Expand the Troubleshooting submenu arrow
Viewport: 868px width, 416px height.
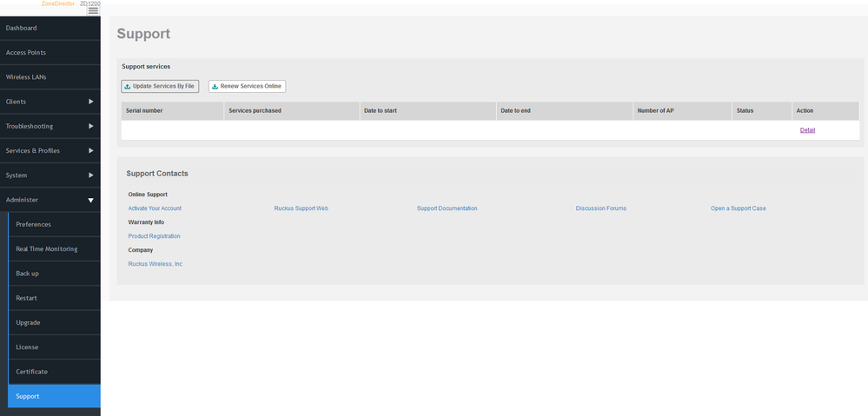point(90,126)
